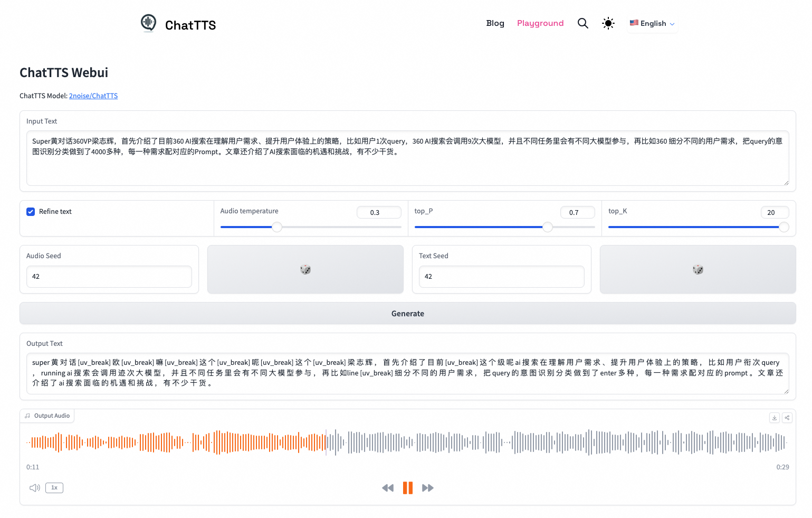This screenshot has height=518, width=812.
Task: Click the 0:29 duration text
Action: coord(782,467)
